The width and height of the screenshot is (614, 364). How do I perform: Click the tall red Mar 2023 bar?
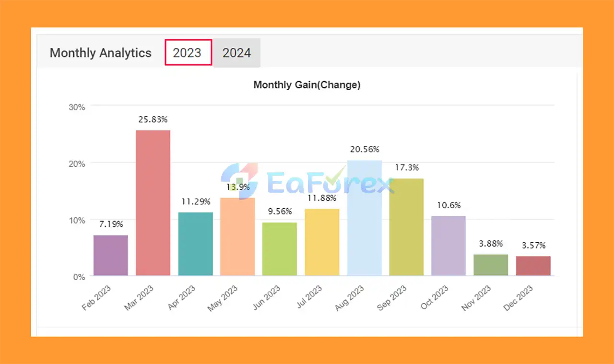153,203
